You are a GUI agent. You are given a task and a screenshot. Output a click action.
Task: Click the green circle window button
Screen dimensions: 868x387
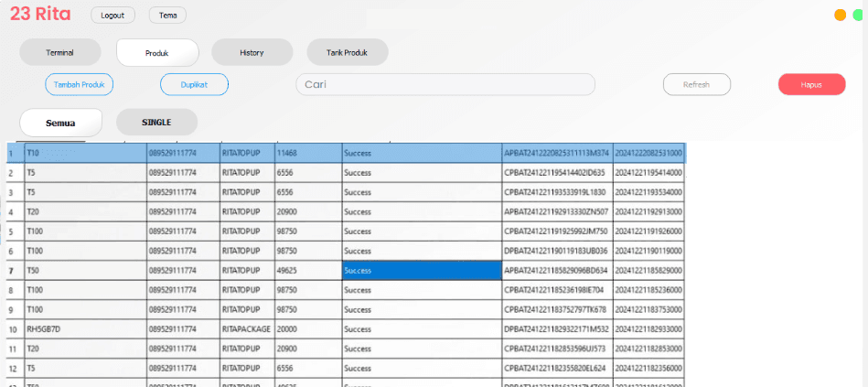[x=858, y=16]
